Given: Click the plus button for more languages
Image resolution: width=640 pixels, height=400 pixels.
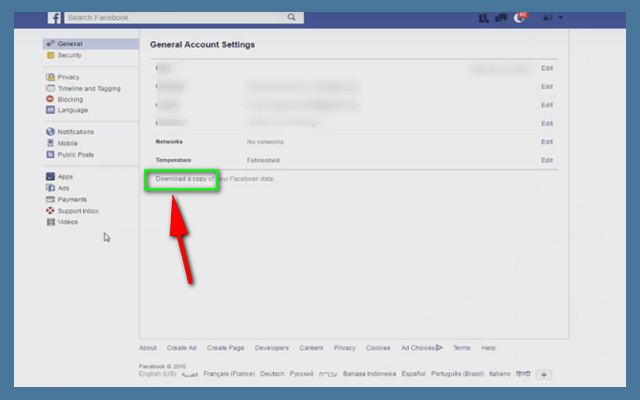Looking at the screenshot, I should pyautogui.click(x=544, y=374).
